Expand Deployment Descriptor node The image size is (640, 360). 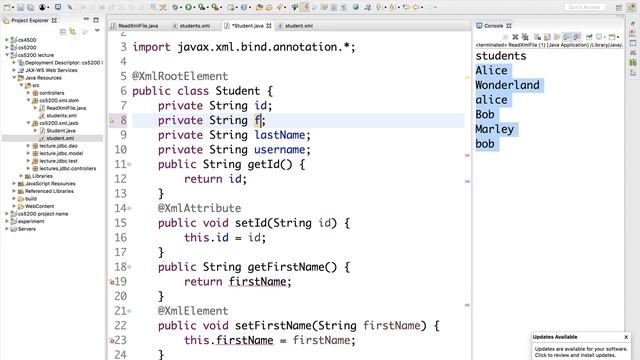tap(14, 62)
